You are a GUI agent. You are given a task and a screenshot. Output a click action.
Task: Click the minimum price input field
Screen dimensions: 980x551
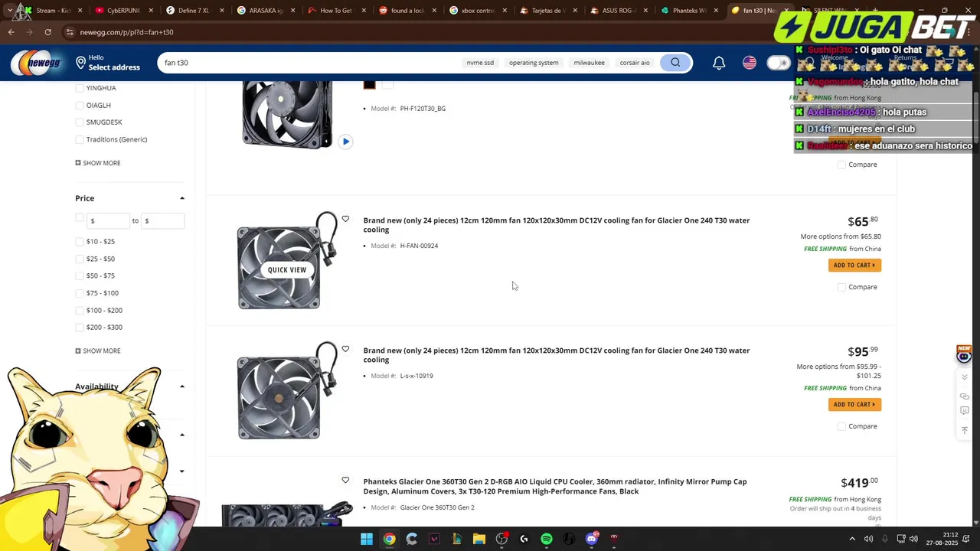(108, 220)
